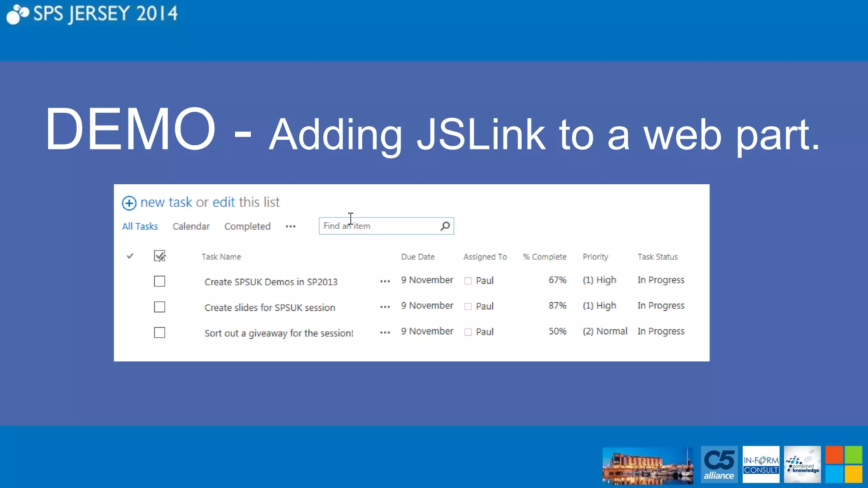Click the C5 alliance logo
Screen dimensions: 868x488
(x=719, y=465)
